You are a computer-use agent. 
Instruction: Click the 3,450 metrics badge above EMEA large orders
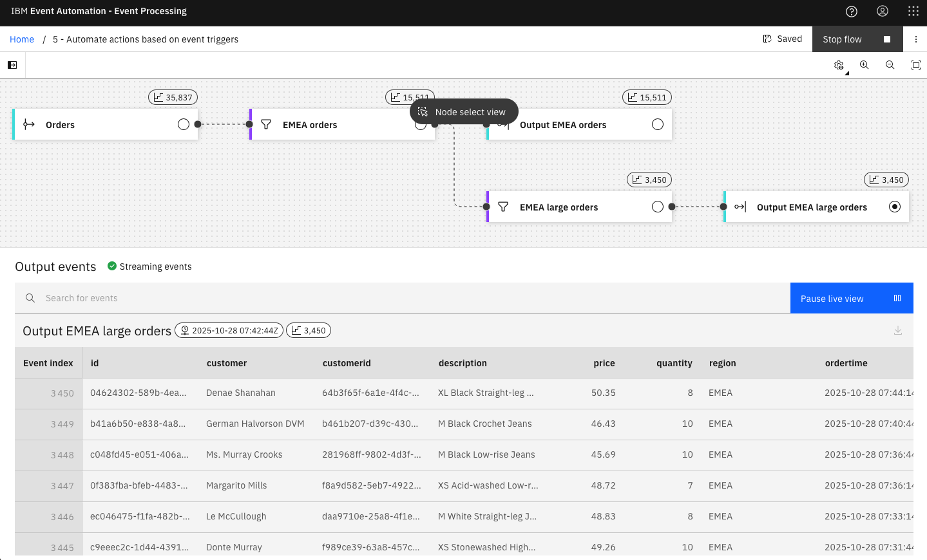click(x=649, y=180)
